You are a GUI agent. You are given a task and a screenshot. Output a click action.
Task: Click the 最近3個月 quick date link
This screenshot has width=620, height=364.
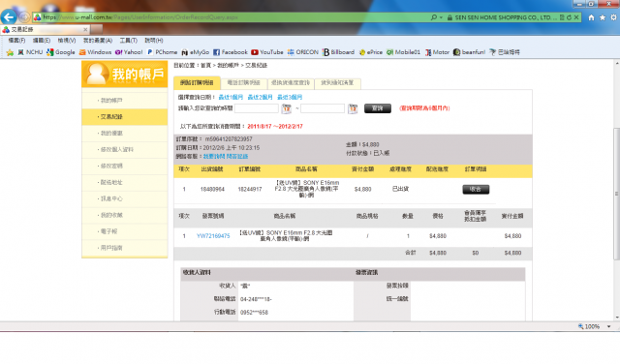point(290,97)
